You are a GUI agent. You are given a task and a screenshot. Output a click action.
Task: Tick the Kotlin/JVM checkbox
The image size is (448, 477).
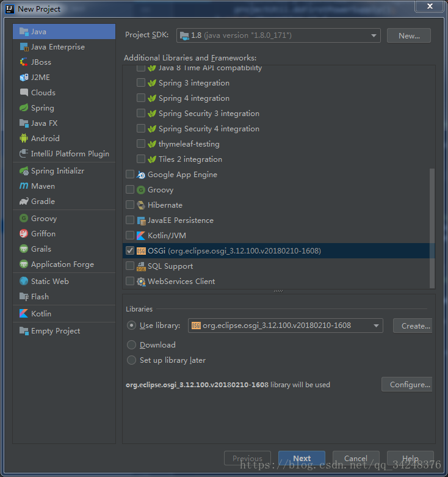pyautogui.click(x=130, y=235)
